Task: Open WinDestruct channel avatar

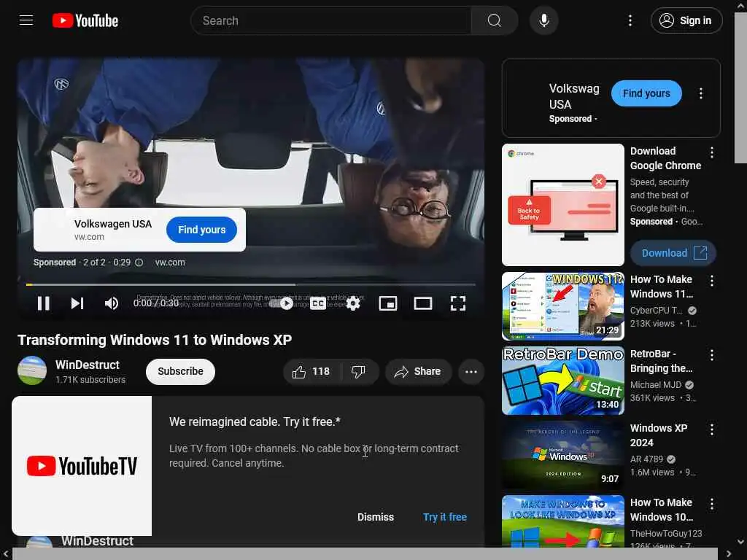Action: pos(32,370)
